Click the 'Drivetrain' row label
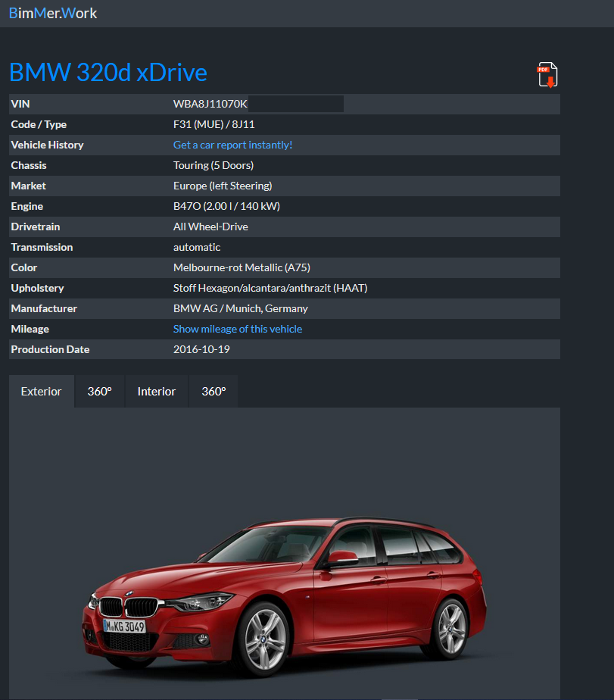The height and width of the screenshot is (700, 614). click(x=36, y=227)
